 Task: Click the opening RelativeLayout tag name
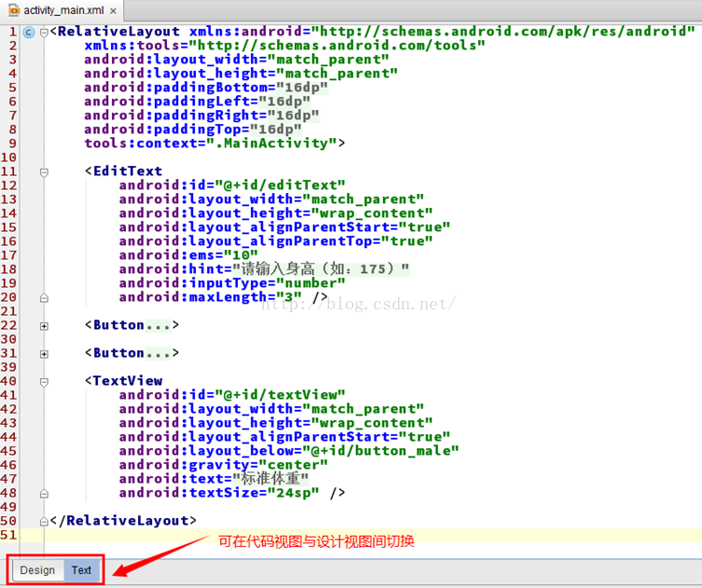pyautogui.click(x=118, y=32)
